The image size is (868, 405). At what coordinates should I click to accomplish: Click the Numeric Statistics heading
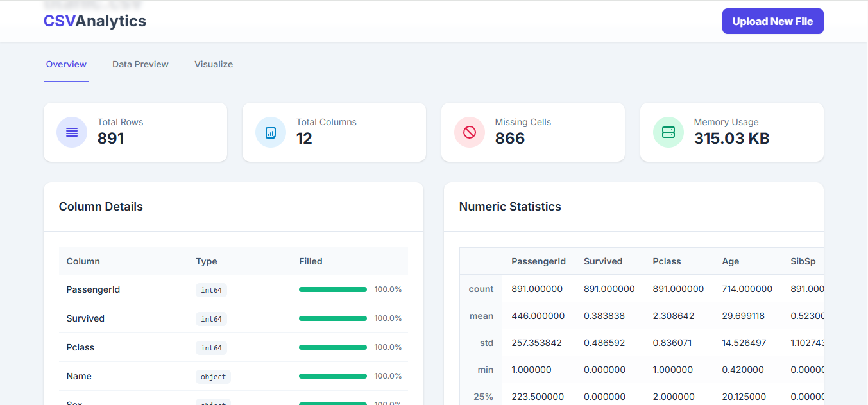click(x=510, y=207)
